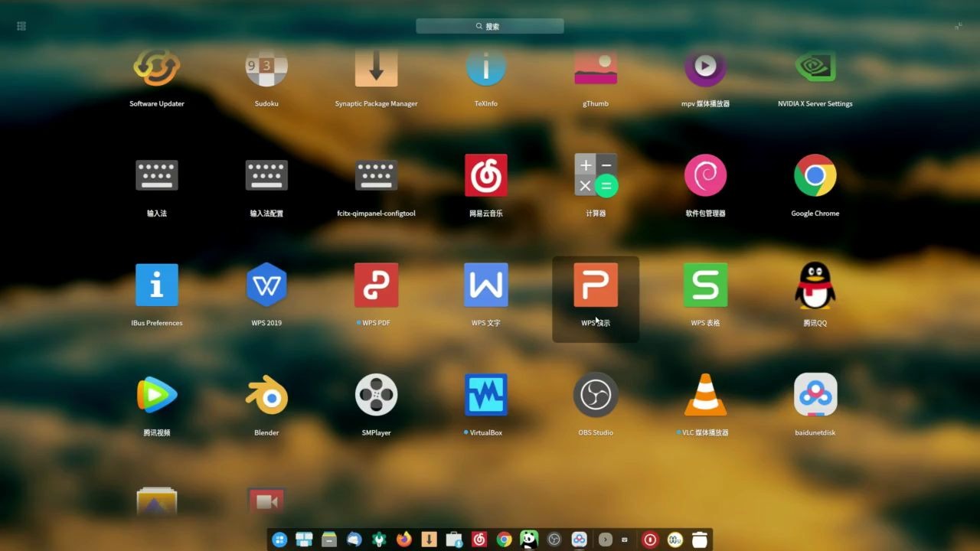The height and width of the screenshot is (551, 980).
Task: Open Baidu Netdisk in dock
Action: coord(580,540)
